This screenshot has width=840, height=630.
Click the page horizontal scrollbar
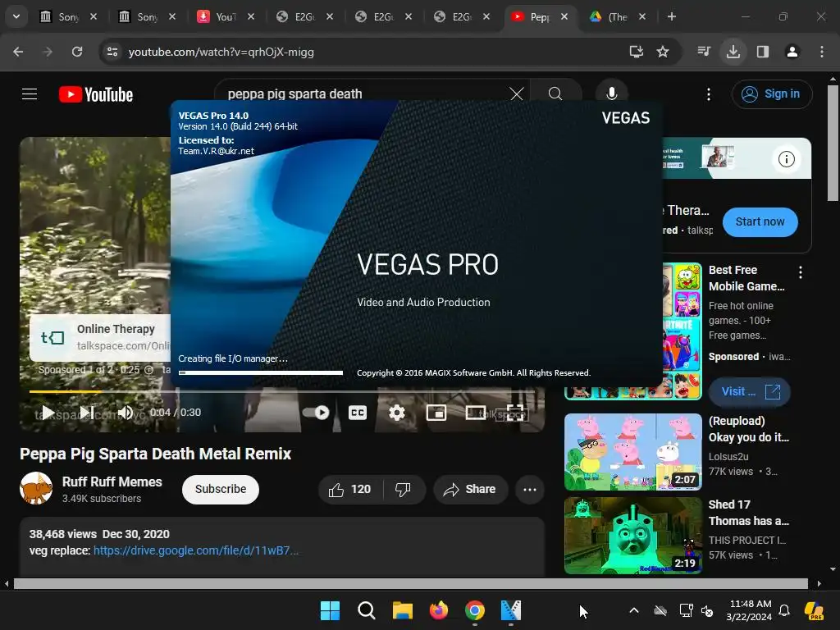[x=410, y=583]
